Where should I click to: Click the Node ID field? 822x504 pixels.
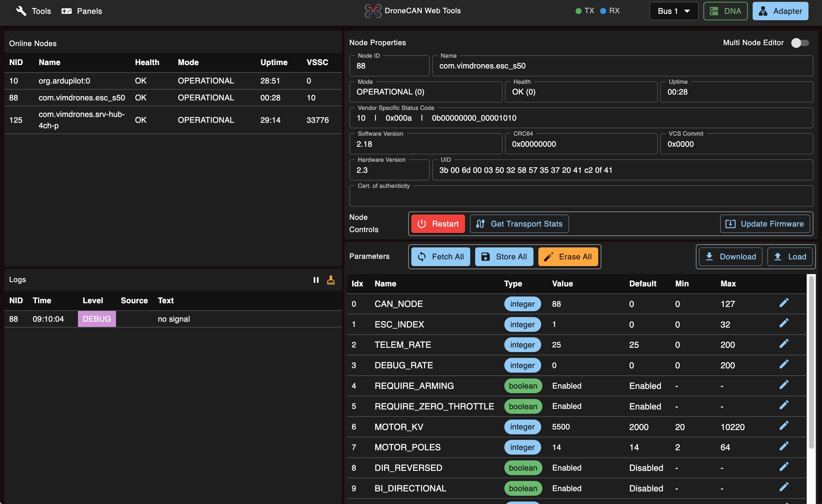point(389,66)
